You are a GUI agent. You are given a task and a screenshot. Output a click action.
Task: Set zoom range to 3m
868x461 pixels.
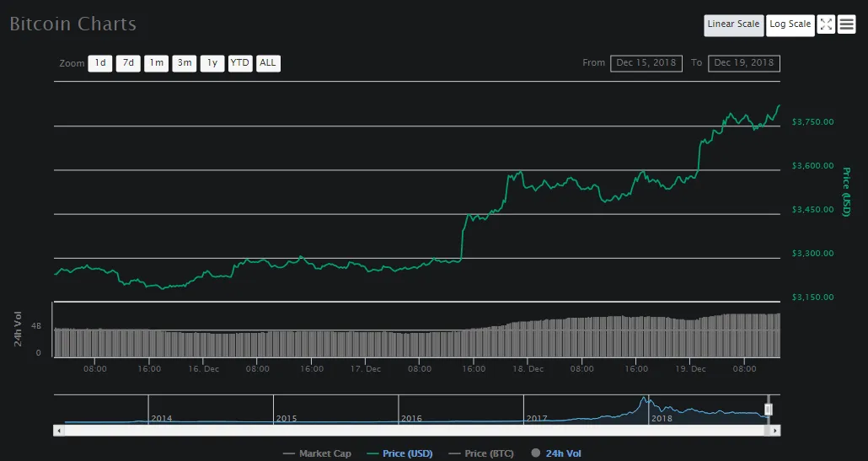click(x=185, y=63)
